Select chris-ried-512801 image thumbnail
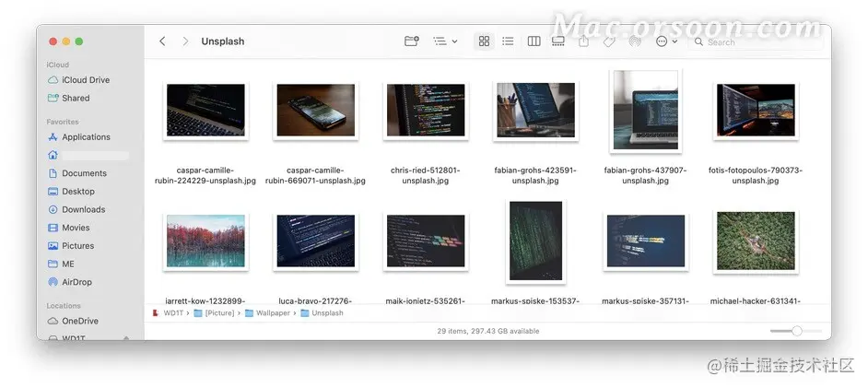This screenshot has height=388, width=868. click(426, 111)
